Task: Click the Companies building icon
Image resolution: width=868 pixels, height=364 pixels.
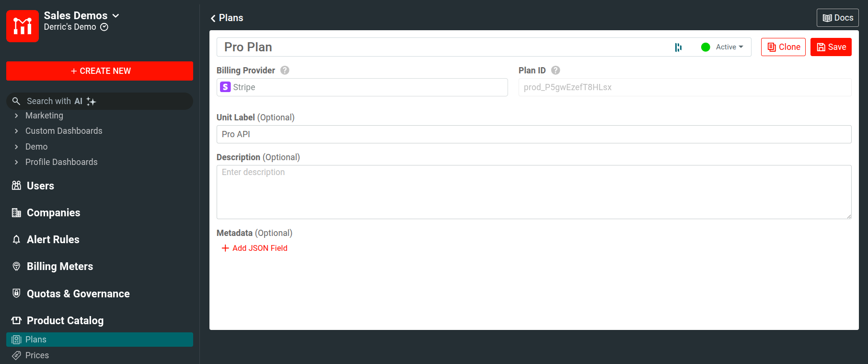Action: coord(17,212)
